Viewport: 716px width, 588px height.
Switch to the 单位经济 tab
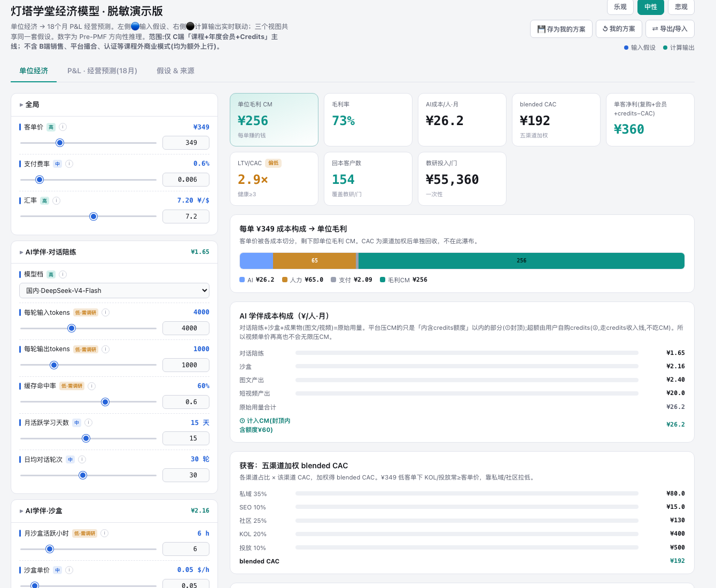point(34,71)
